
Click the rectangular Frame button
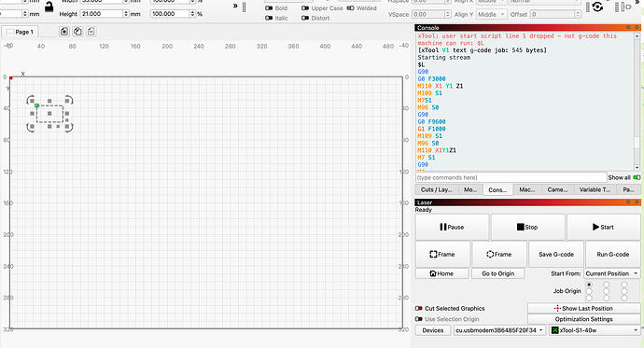pyautogui.click(x=442, y=254)
